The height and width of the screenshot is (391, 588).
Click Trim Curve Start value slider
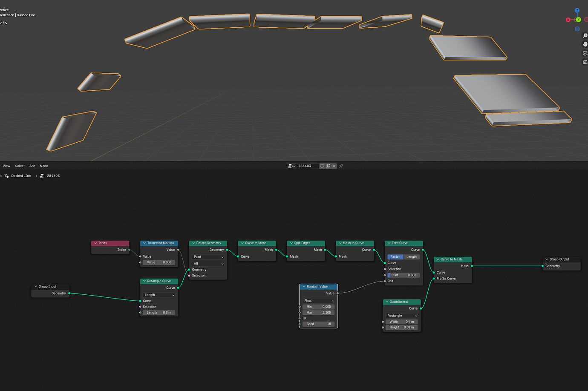(404, 275)
